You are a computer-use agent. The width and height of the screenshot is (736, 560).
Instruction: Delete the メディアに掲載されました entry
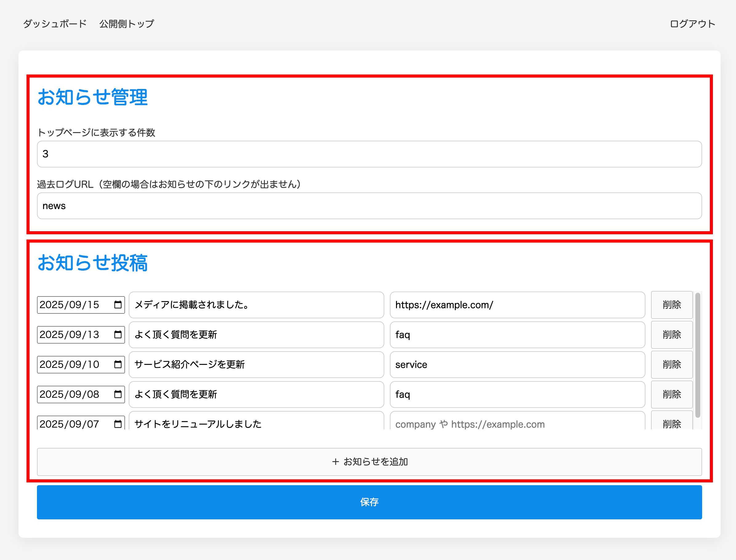pos(671,305)
